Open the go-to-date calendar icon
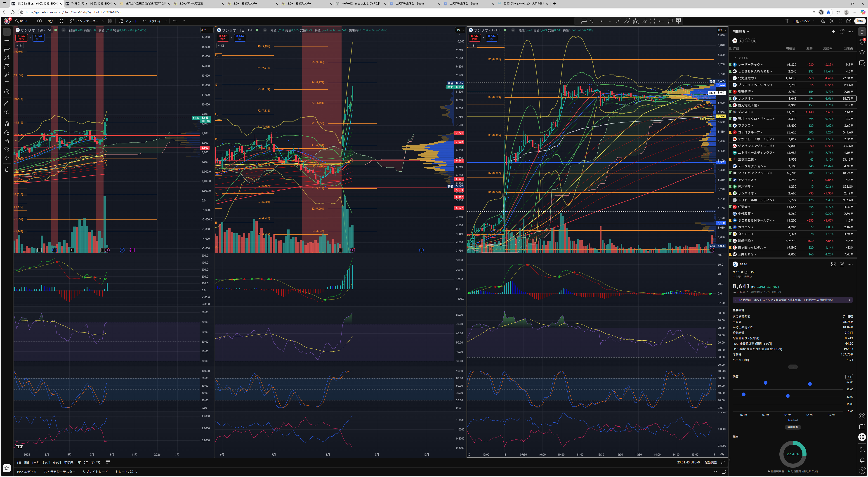868x477 pixels. click(108, 463)
